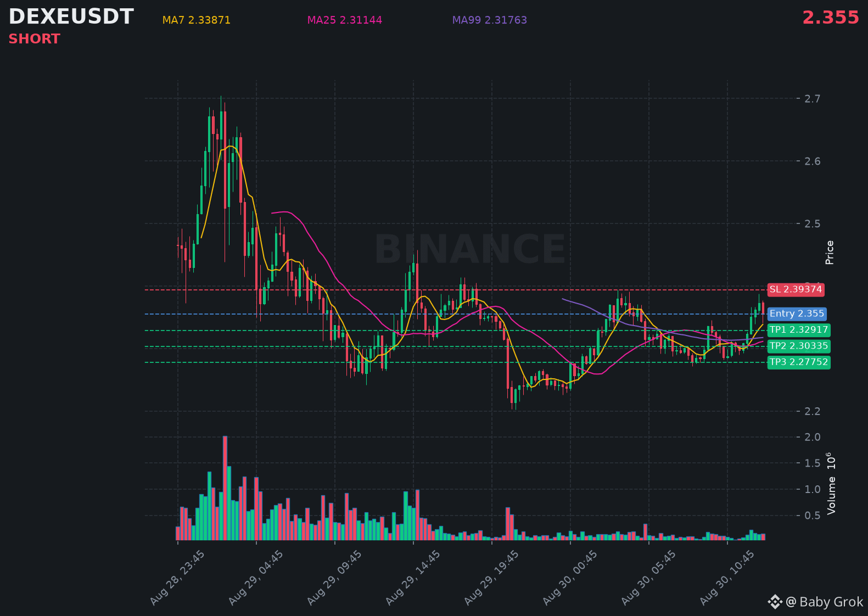This screenshot has width=868, height=616.
Task: Click the Volume axis title
Action: click(831, 484)
